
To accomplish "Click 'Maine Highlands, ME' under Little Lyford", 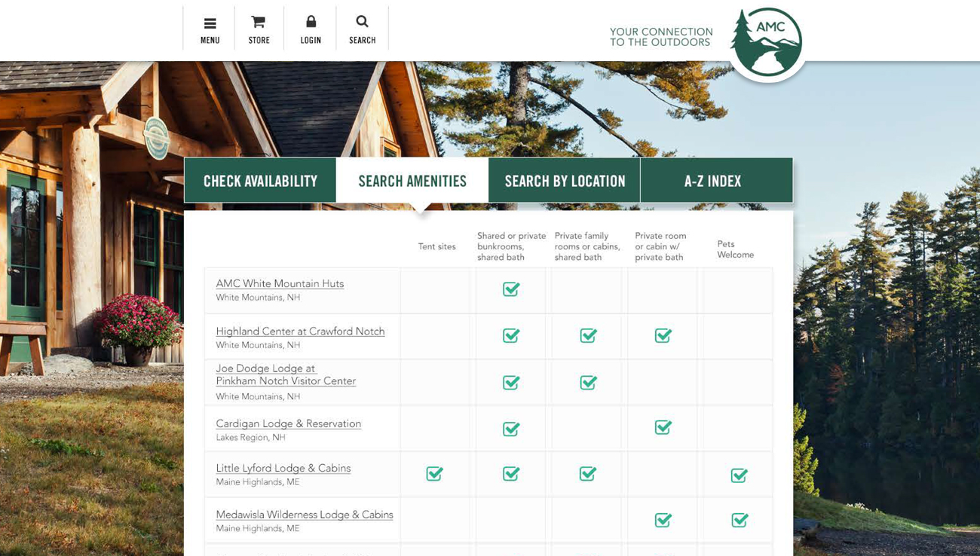I will pos(258,481).
